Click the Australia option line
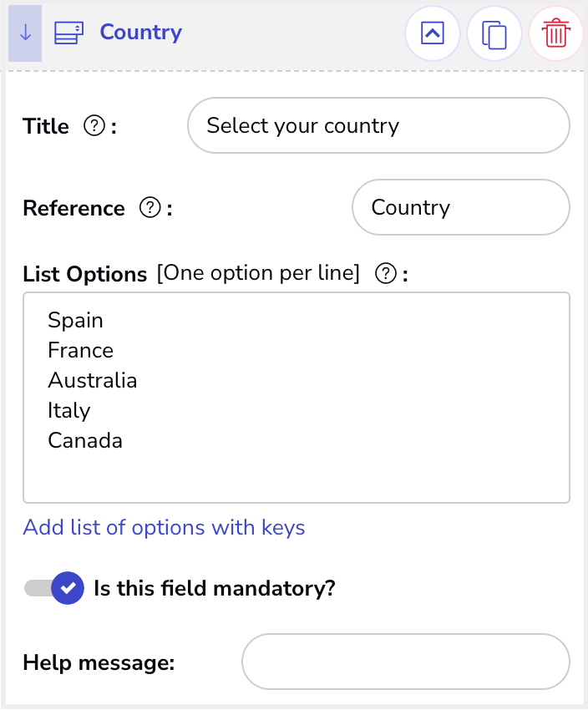The width and height of the screenshot is (588, 710). (93, 380)
